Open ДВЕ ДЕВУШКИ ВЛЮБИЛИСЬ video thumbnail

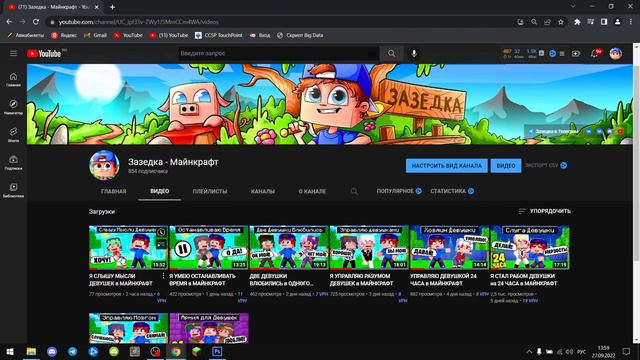click(x=289, y=247)
